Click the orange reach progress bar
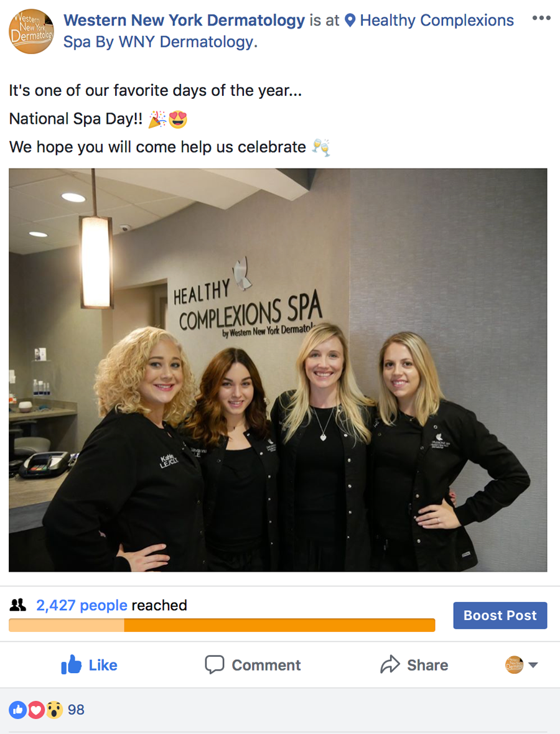 click(222, 625)
